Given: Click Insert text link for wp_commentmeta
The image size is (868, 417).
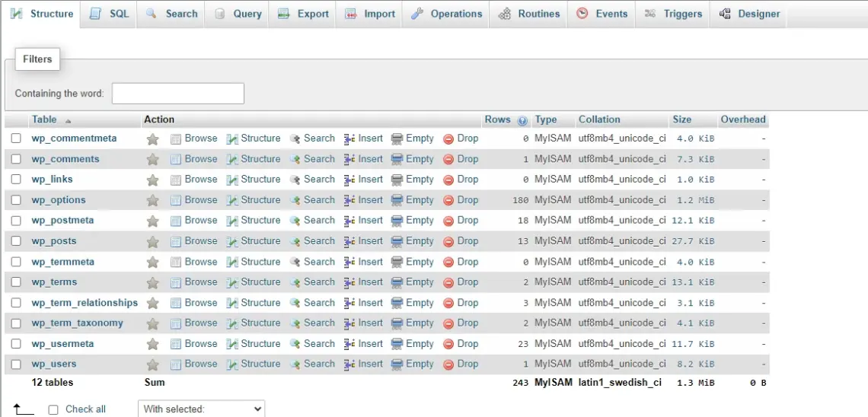Looking at the screenshot, I should click(x=370, y=138).
